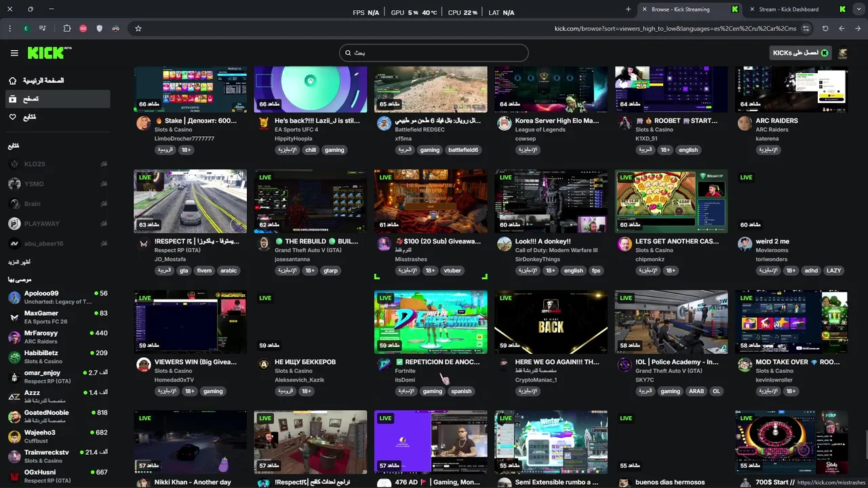Image resolution: width=868 pixels, height=488 pixels.
Task: Click the vtuber tag under Misstrashes
Action: (x=452, y=270)
